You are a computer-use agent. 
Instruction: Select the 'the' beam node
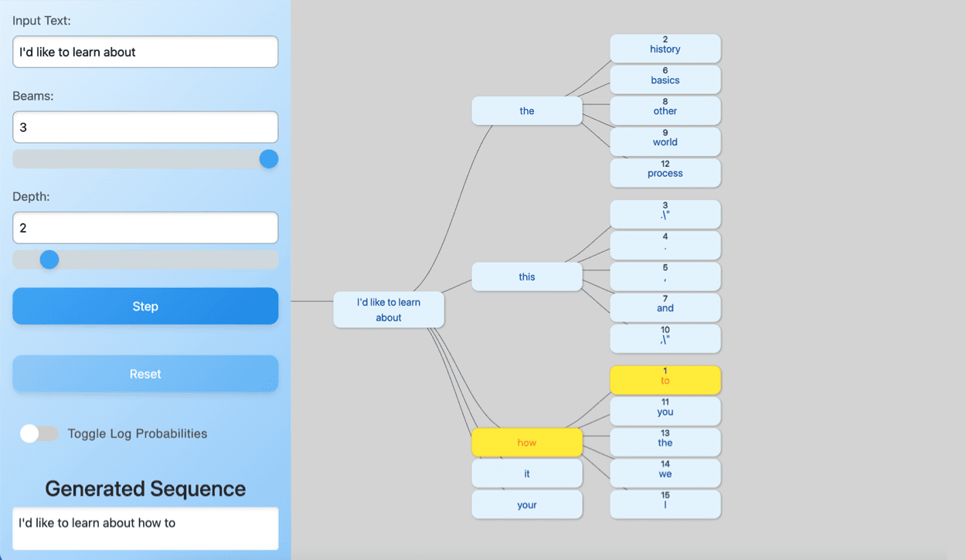[x=526, y=110]
